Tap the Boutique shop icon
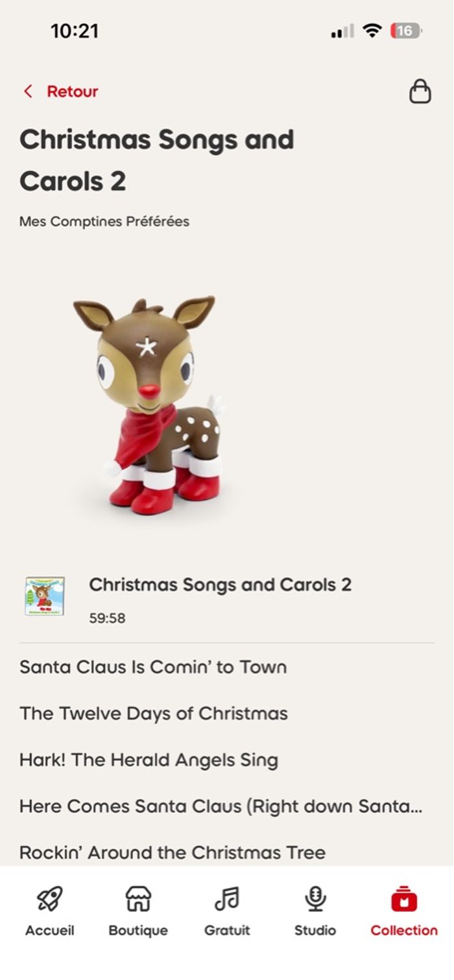Image resolution: width=454 pixels, height=980 pixels. click(x=138, y=899)
